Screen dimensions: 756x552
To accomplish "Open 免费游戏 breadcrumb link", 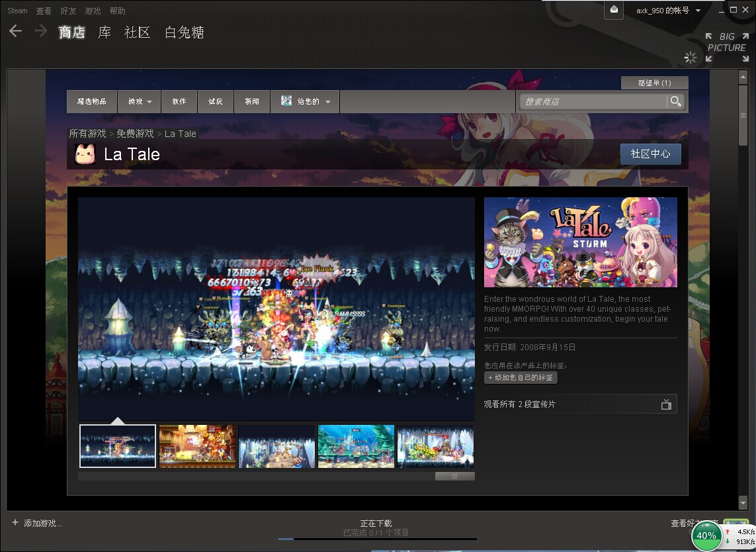I will click(135, 133).
